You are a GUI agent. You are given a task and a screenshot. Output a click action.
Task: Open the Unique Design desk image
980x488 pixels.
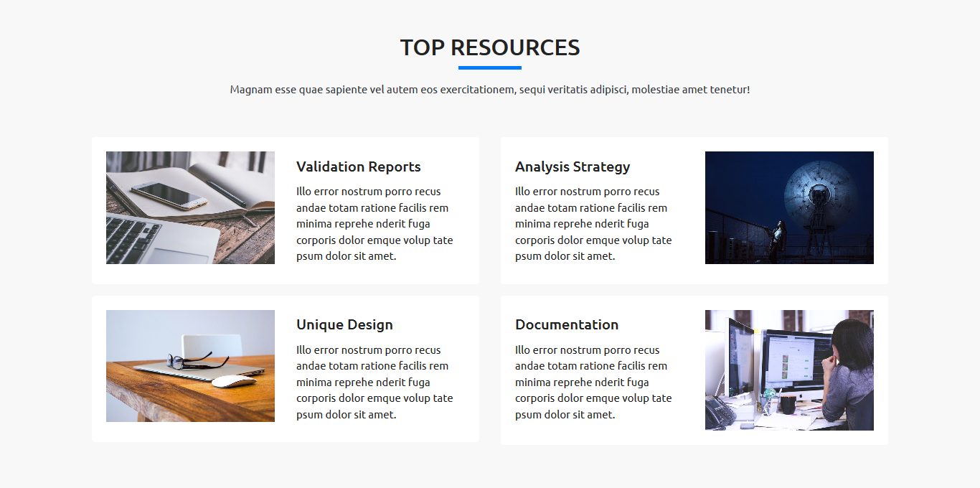(x=190, y=366)
